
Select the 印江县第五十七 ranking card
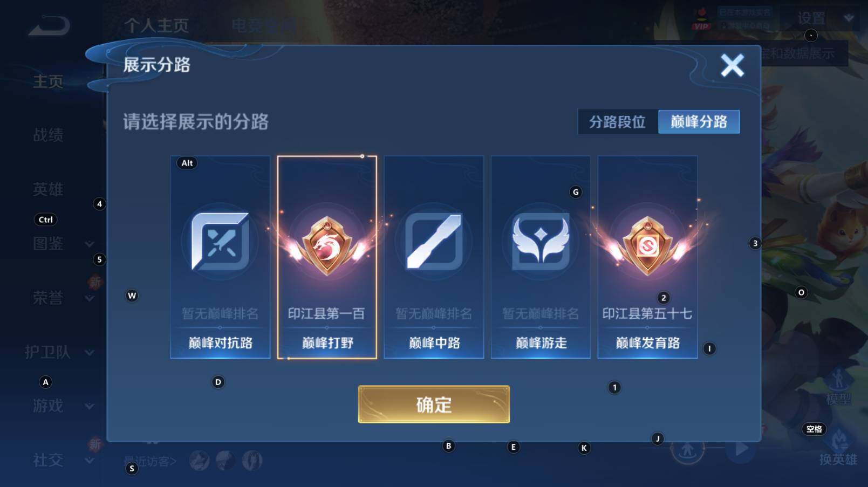pos(647,257)
